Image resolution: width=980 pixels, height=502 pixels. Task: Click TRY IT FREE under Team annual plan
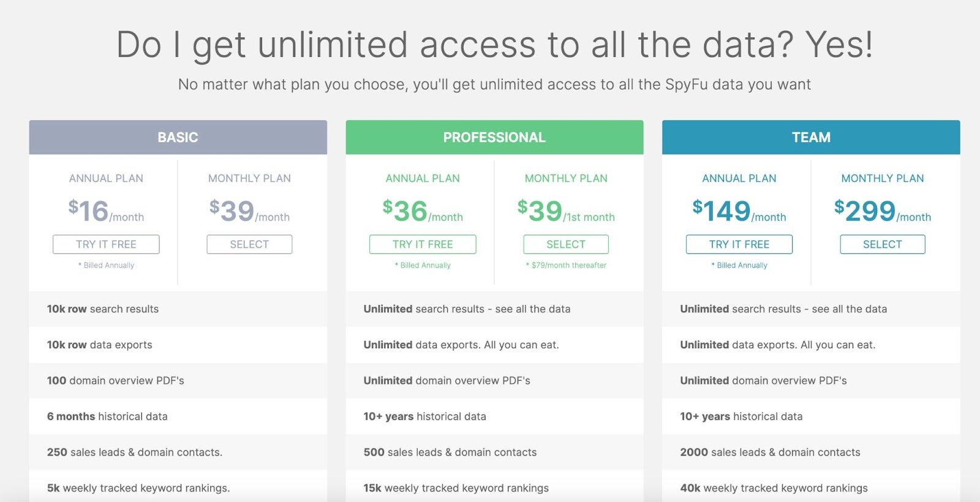(x=739, y=244)
